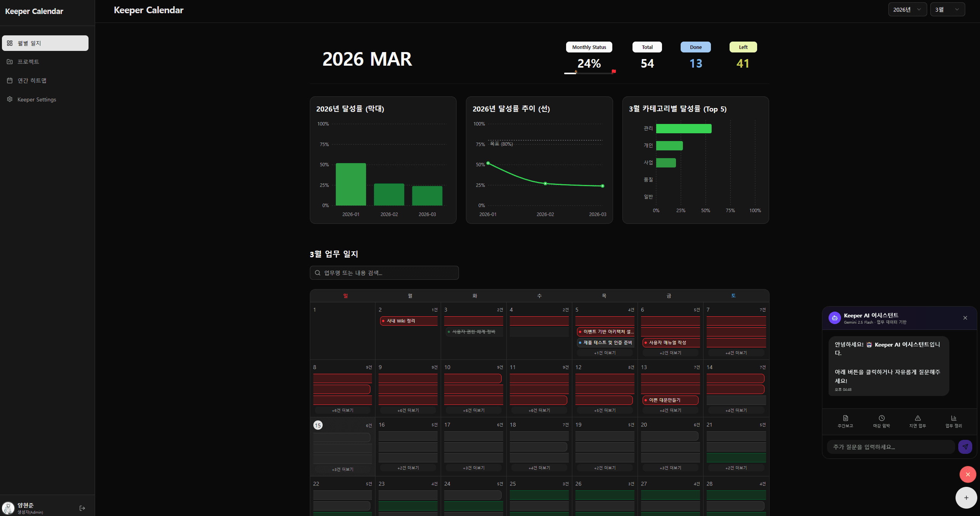Open the 연간 히트맵 sidebar menu
Image resolution: width=980 pixels, height=516 pixels.
32,80
